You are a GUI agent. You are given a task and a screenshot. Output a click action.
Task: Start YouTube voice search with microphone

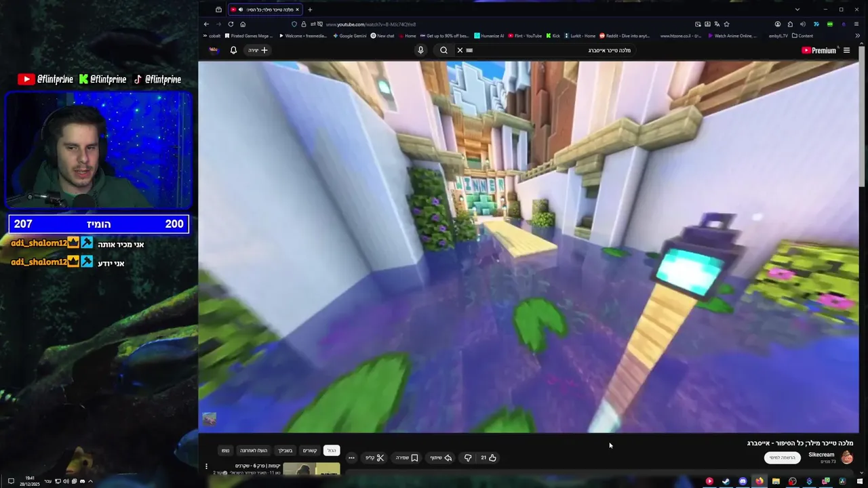point(420,50)
